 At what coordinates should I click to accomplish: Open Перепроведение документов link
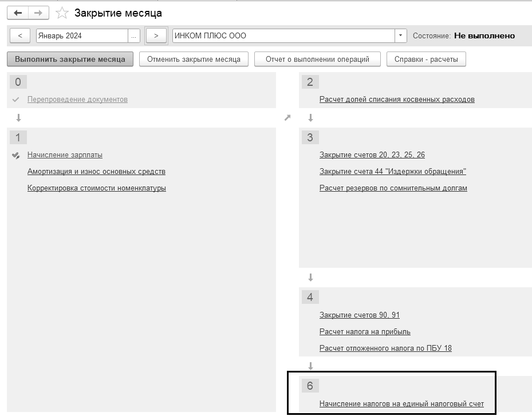point(77,100)
